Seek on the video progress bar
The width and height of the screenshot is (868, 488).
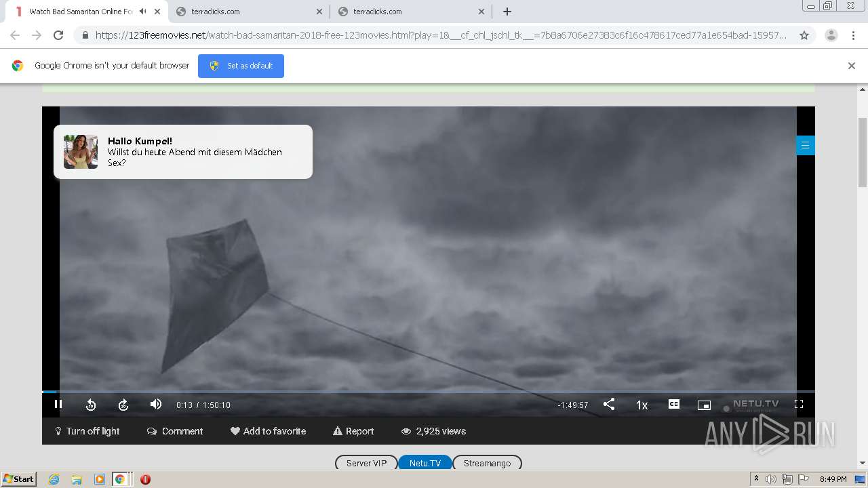pos(429,392)
